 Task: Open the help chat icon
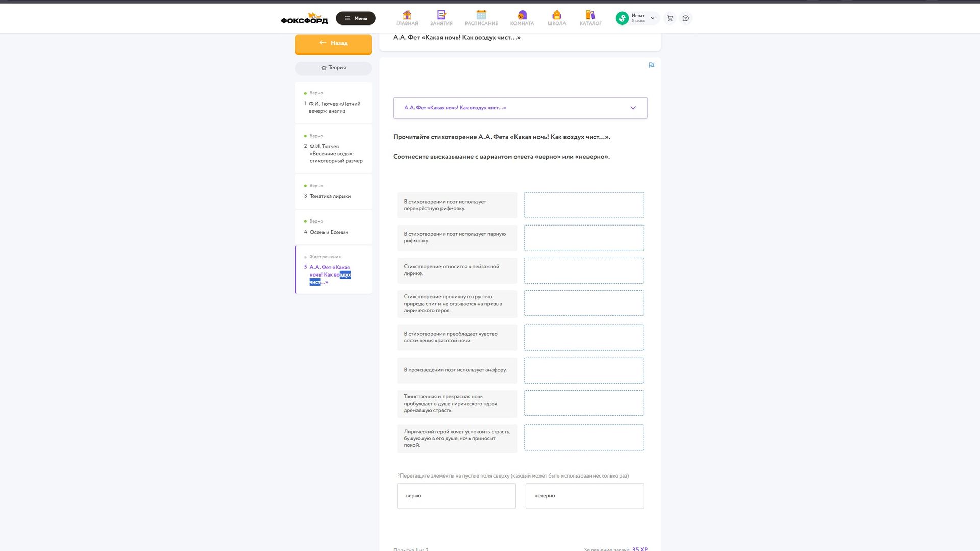(x=685, y=18)
